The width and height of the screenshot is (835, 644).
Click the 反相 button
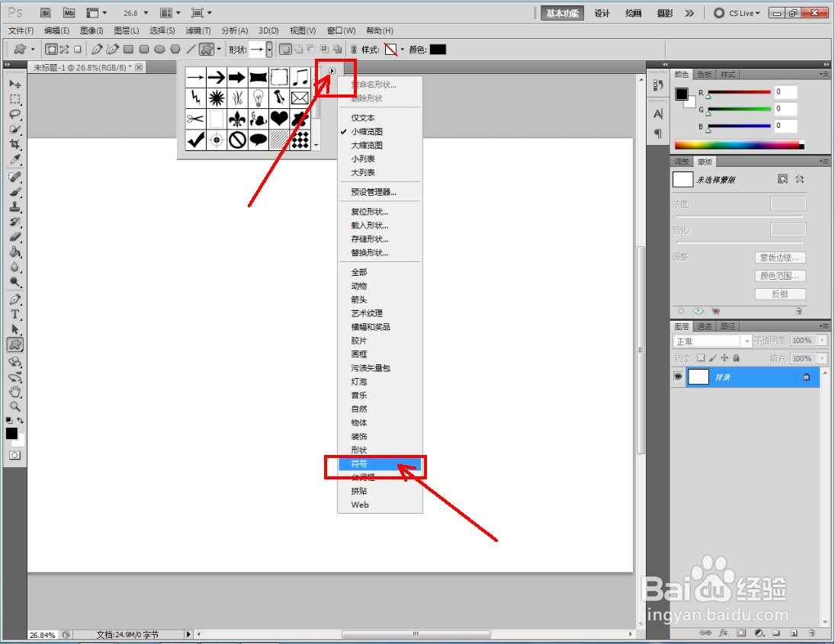pos(779,293)
